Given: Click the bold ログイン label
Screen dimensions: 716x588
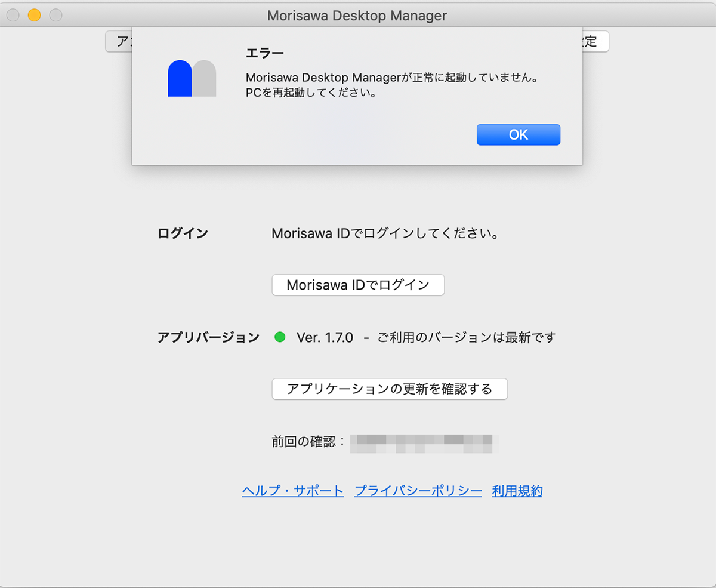Looking at the screenshot, I should pyautogui.click(x=183, y=233).
